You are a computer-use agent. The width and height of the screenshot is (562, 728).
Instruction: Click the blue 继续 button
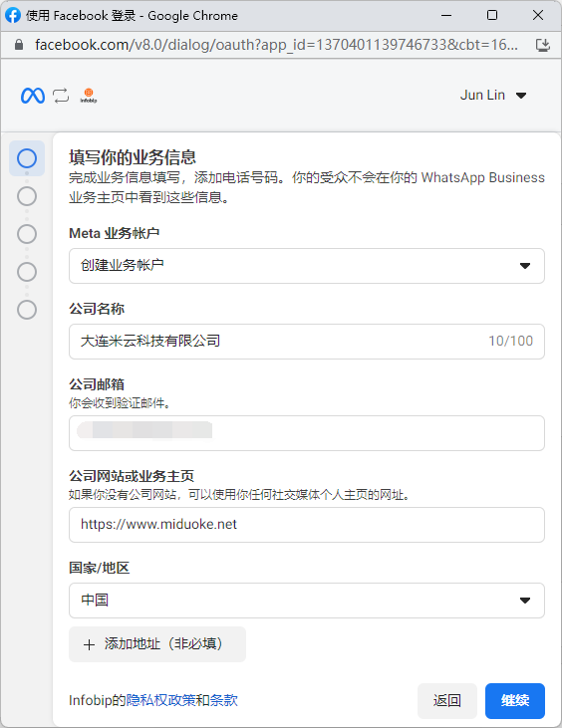click(x=515, y=700)
